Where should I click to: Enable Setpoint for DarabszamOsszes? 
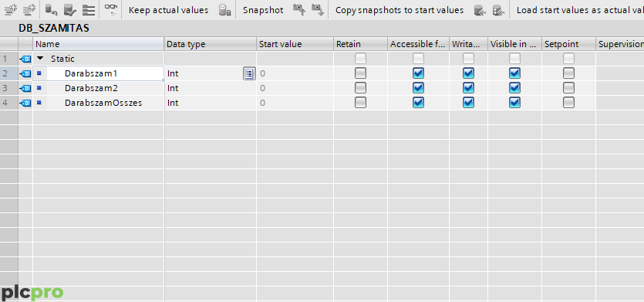(x=568, y=103)
